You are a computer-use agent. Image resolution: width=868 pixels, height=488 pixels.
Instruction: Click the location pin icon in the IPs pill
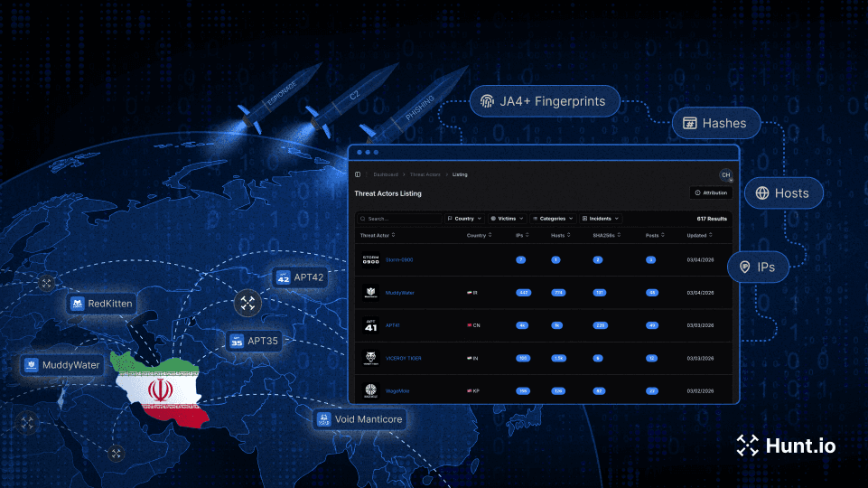pyautogui.click(x=745, y=267)
